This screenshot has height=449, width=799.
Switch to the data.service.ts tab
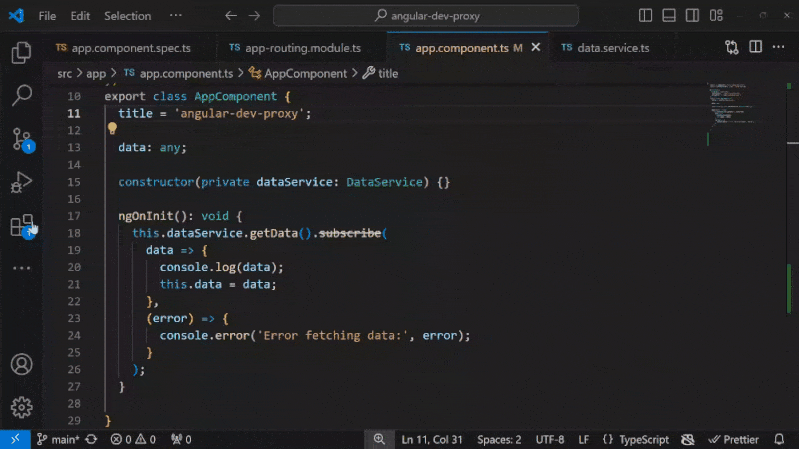point(604,48)
